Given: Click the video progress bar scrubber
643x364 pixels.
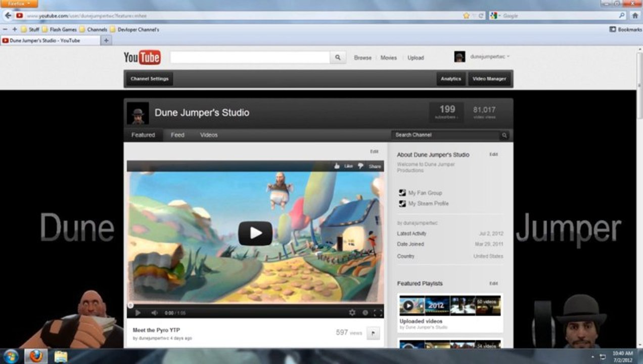Looking at the screenshot, I should tap(130, 305).
